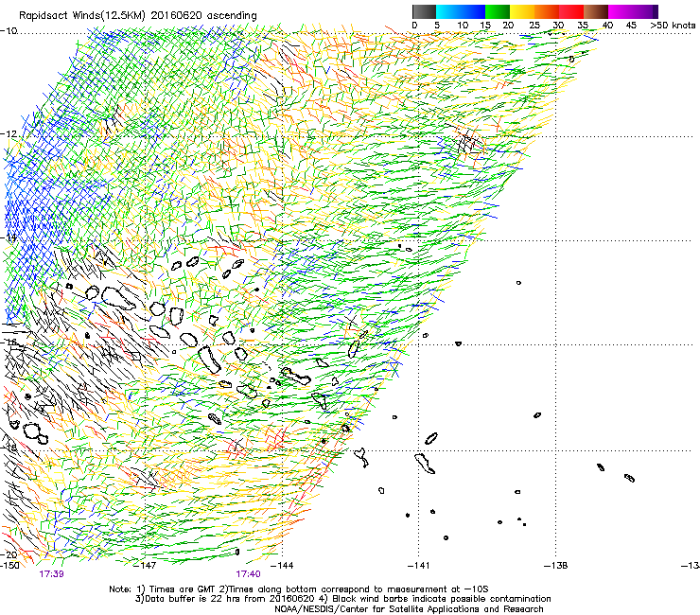Click the 'NOAA/NESDIS/Center for Satellite Applications' credit line
Viewport: 700px width, 615px height.
pos(409,609)
